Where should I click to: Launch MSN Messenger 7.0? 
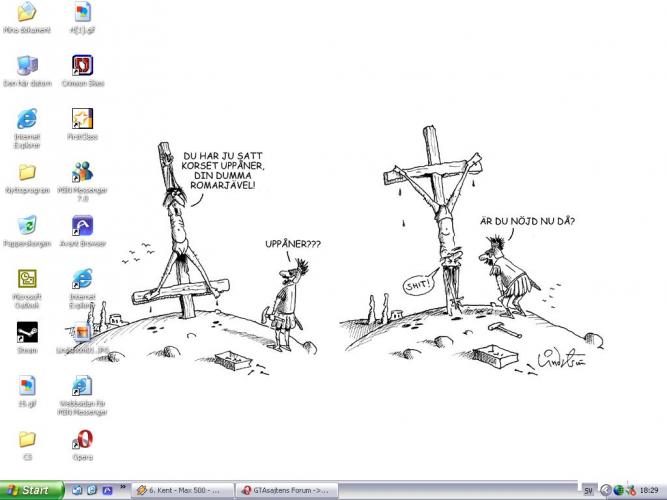(x=82, y=174)
